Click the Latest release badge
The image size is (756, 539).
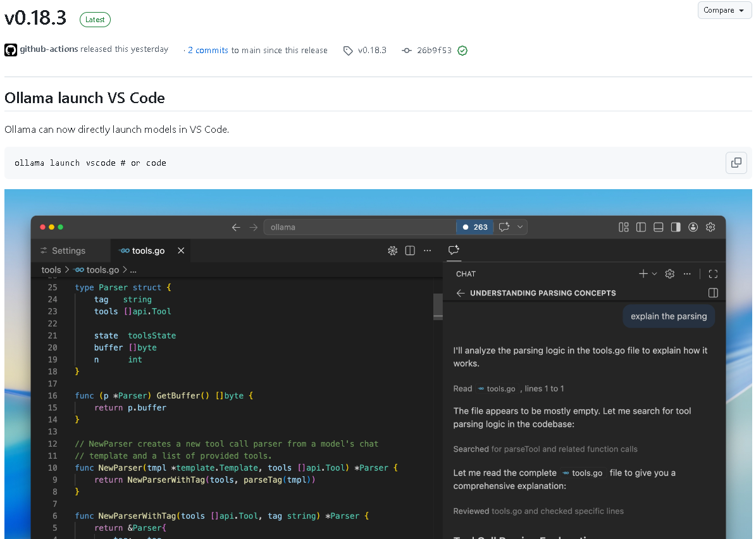click(x=95, y=20)
